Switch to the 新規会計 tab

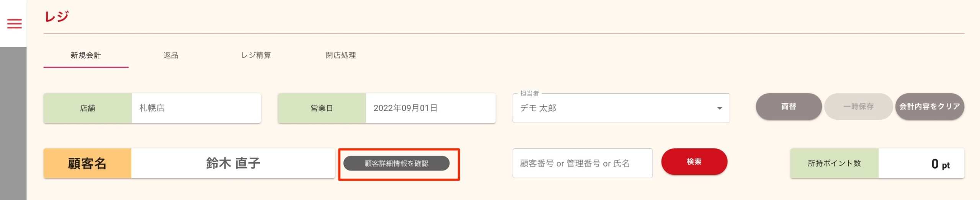pos(86,55)
